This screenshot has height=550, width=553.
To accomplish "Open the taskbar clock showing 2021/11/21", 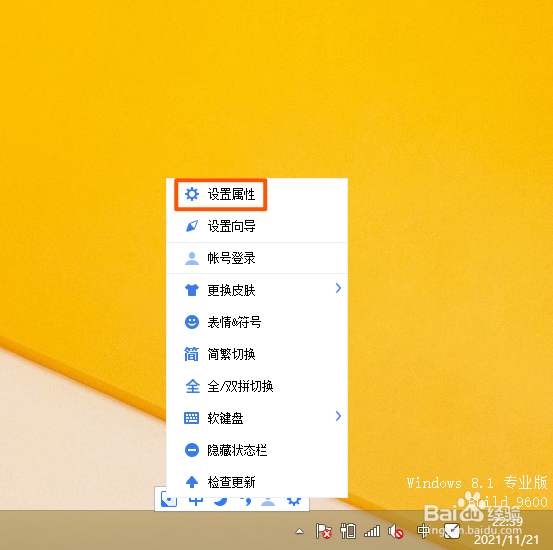I will pyautogui.click(x=507, y=530).
